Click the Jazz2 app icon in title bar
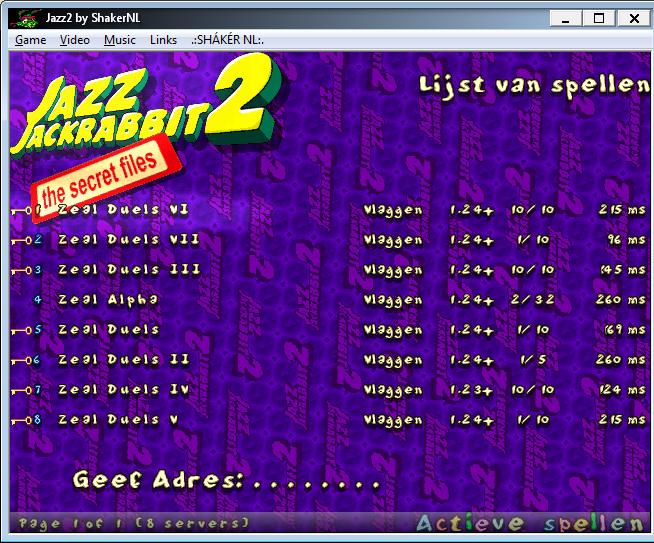 pyautogui.click(x=25, y=18)
